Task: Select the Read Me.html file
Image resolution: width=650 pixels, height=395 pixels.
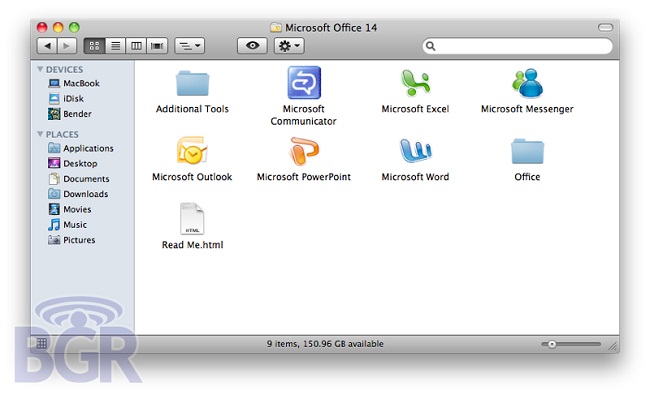Action: [x=192, y=219]
